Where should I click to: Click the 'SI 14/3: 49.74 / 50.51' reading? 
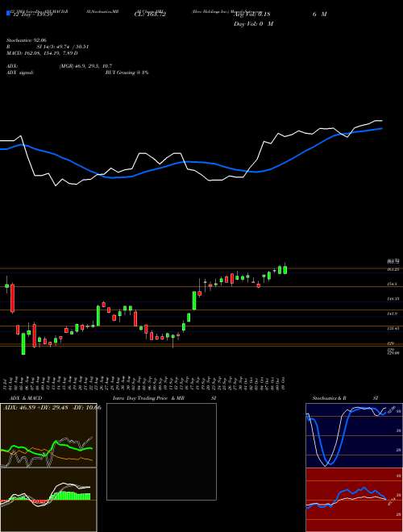coord(63,47)
